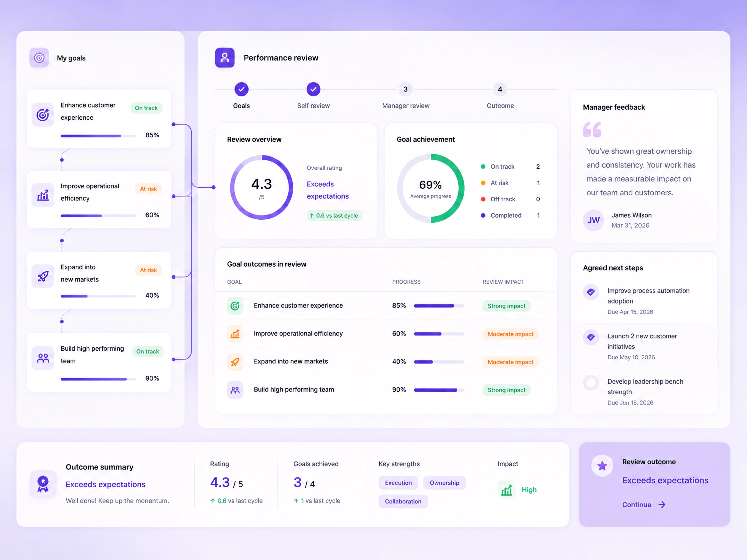Click Exceeds expectations in Review overview
The image size is (747, 560).
(328, 190)
